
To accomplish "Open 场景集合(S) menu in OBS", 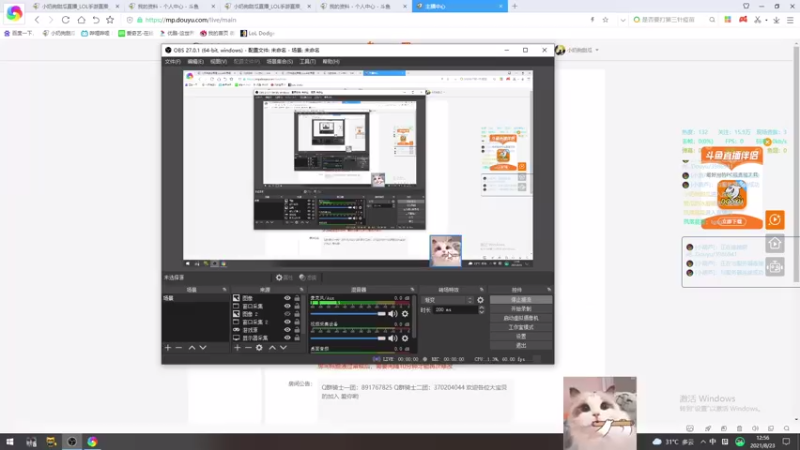I will [280, 61].
